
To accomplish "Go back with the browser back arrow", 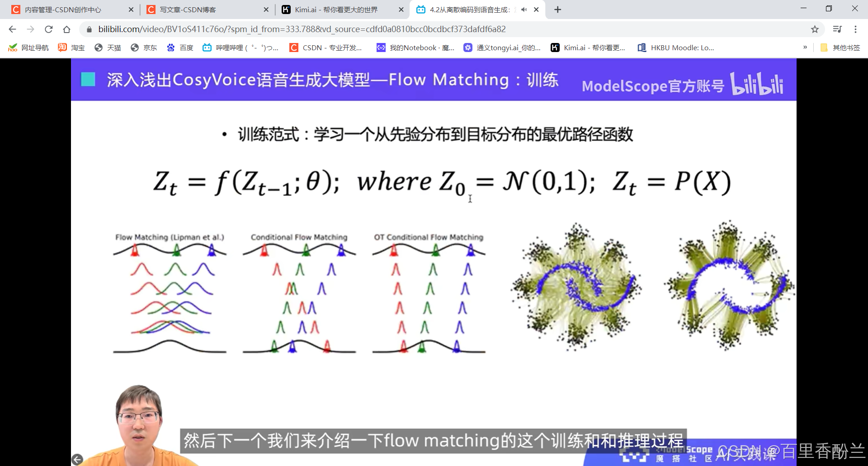I will tap(12, 29).
